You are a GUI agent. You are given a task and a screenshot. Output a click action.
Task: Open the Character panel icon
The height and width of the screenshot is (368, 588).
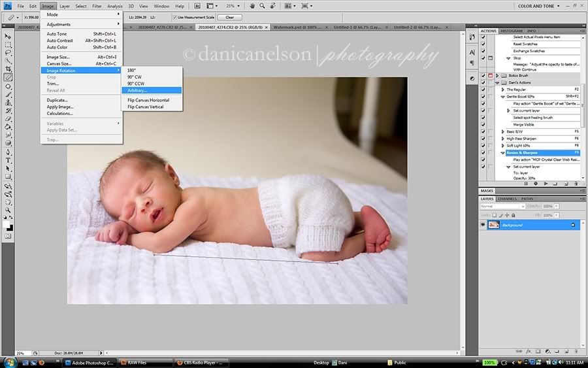(472, 52)
